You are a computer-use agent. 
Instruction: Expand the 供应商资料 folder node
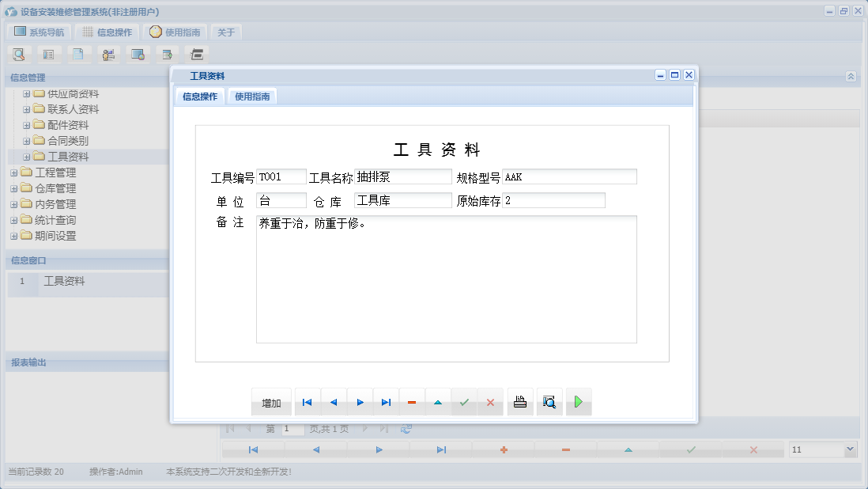[25, 93]
